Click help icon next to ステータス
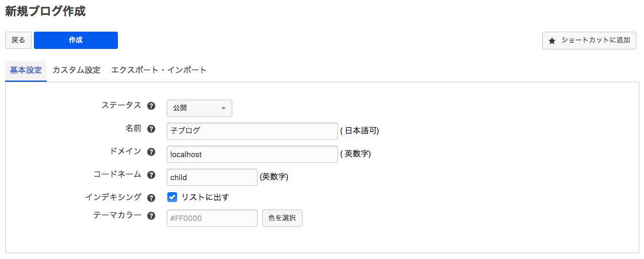644x259 pixels. (x=151, y=106)
